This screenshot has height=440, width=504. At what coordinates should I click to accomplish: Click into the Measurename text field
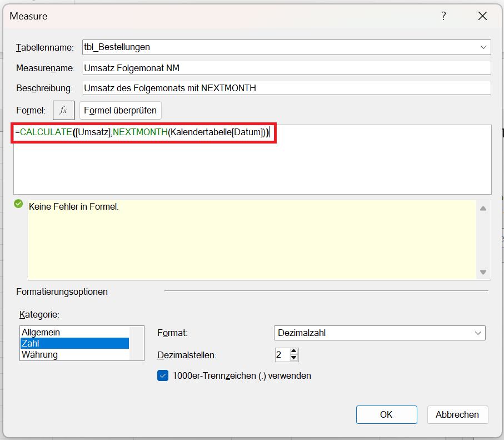coord(286,68)
